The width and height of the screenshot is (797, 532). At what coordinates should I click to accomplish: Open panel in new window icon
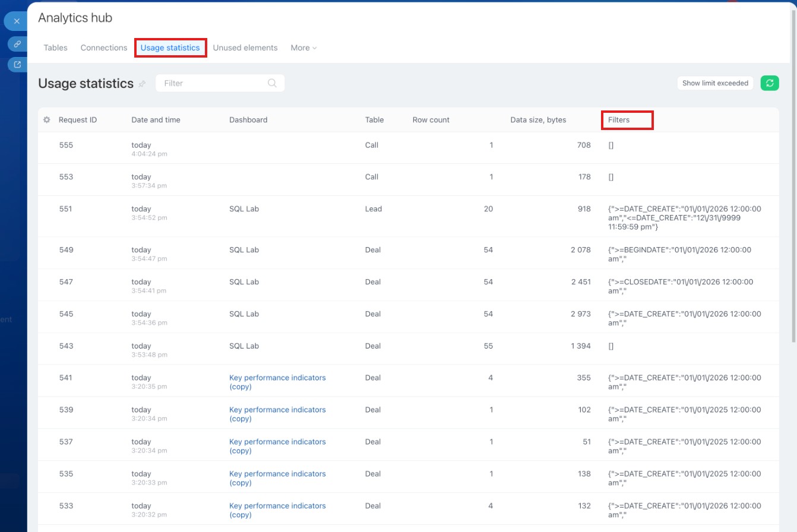coord(17,65)
